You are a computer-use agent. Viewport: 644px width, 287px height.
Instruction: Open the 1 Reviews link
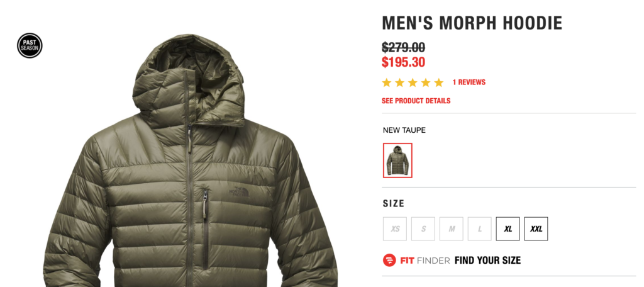coord(469,82)
